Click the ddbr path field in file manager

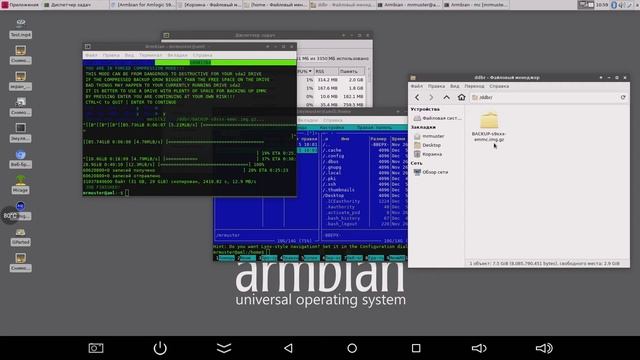coord(544,98)
